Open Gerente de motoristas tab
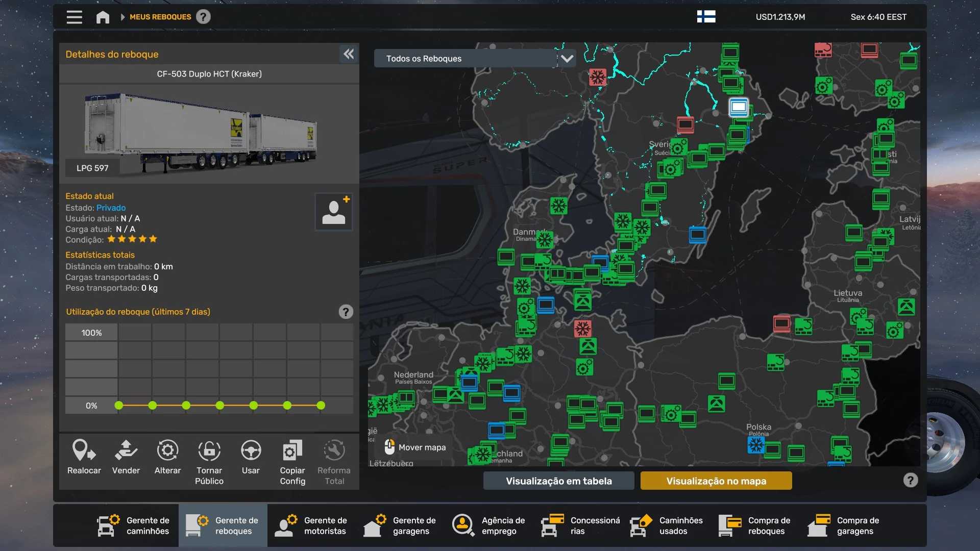Image resolution: width=980 pixels, height=551 pixels. (311, 525)
